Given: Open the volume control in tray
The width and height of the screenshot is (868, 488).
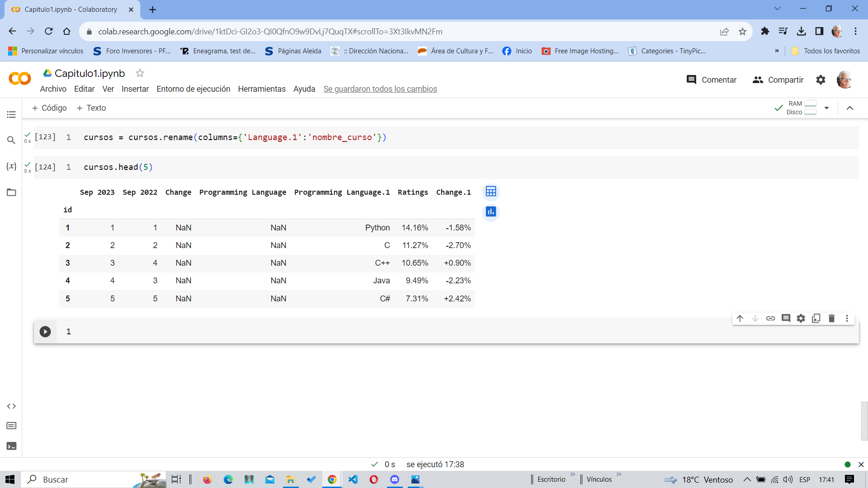Looking at the screenshot, I should [788, 479].
